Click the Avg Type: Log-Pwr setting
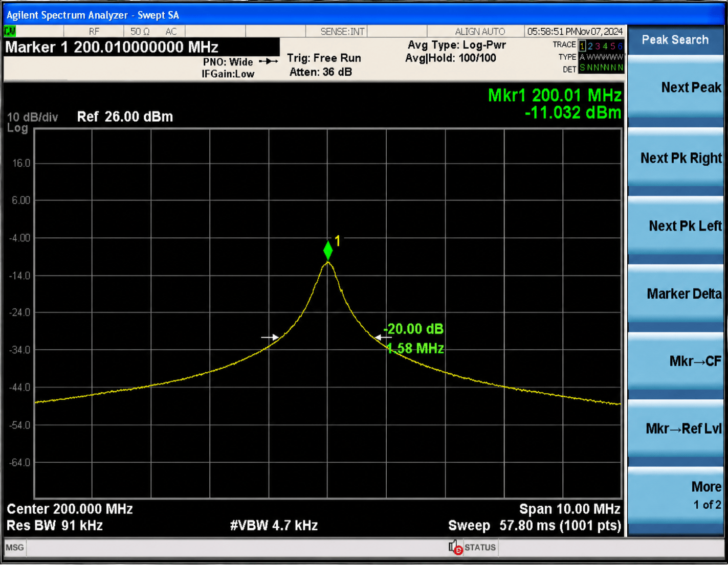728x565 pixels. tap(457, 45)
